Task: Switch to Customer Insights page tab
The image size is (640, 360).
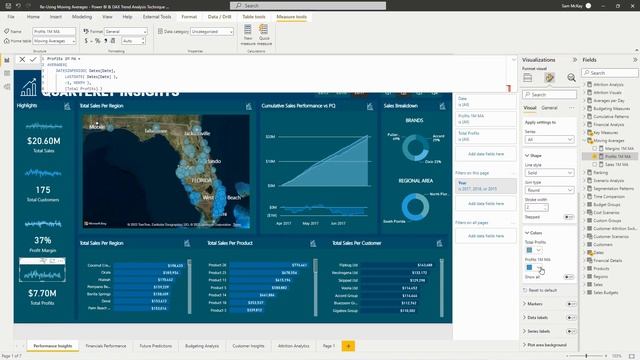Action: [248, 346]
